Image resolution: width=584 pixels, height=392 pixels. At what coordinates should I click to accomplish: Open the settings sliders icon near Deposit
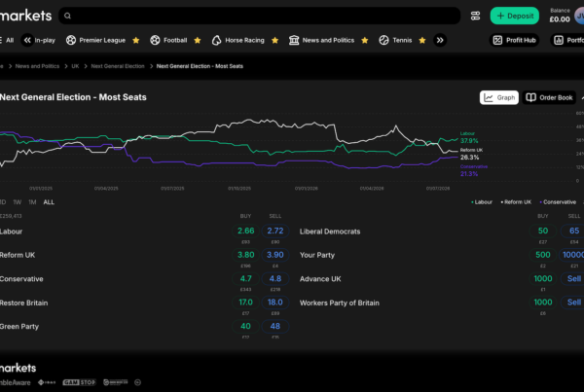pos(475,16)
